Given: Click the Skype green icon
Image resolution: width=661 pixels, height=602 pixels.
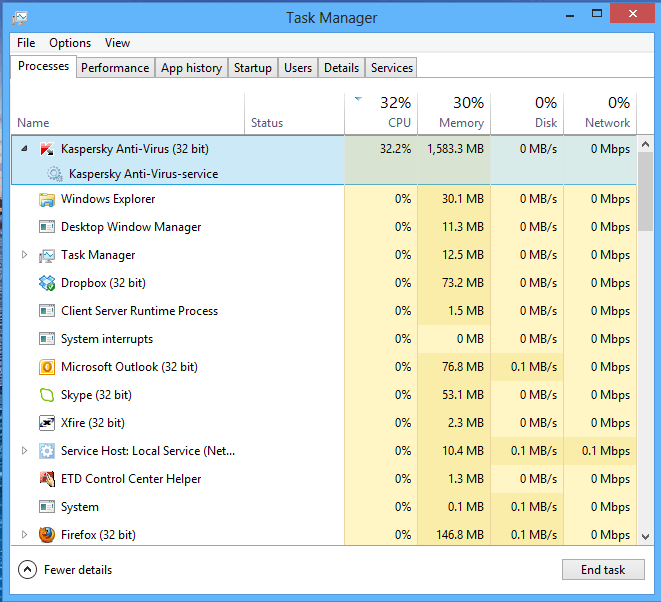Looking at the screenshot, I should pos(47,395).
